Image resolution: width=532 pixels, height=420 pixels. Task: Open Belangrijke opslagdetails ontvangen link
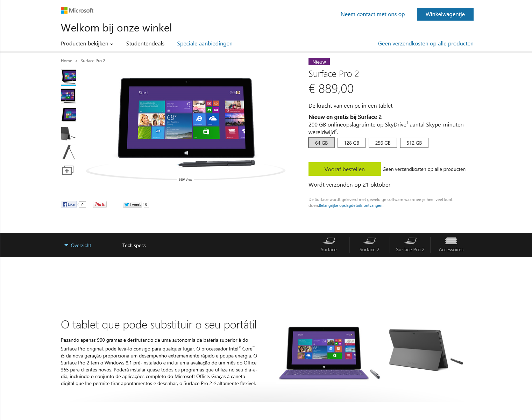(x=351, y=205)
